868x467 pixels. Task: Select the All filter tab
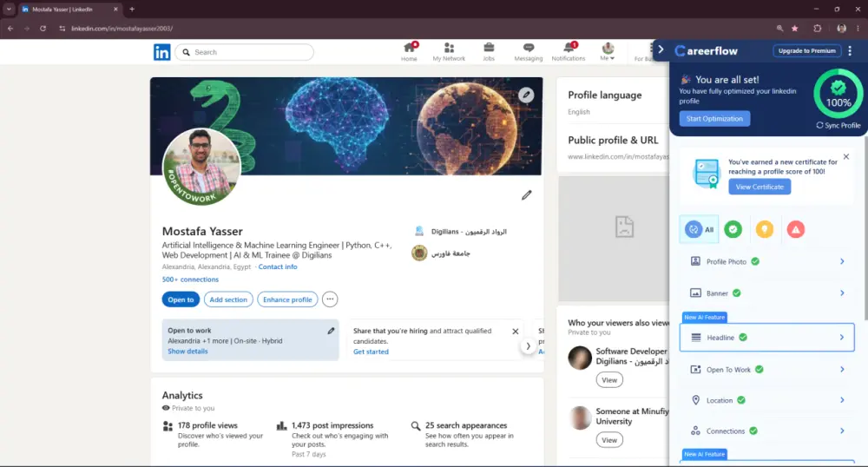coord(699,229)
